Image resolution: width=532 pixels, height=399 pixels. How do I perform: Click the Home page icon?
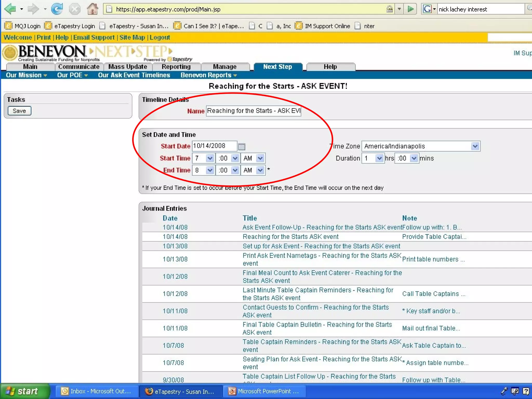(92, 9)
